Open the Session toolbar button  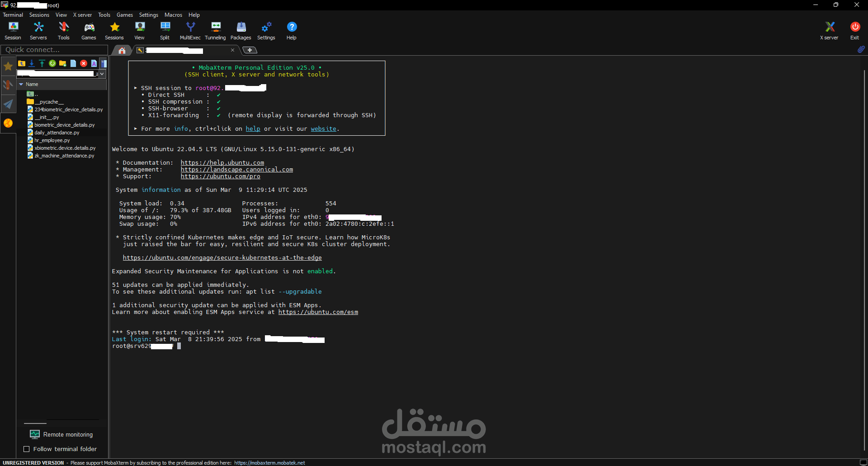tap(13, 31)
